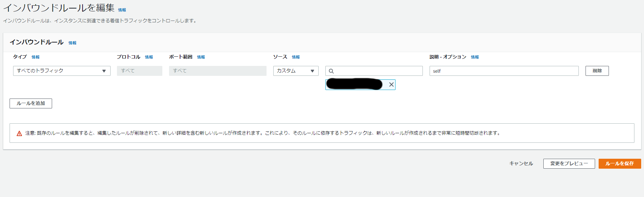Click the disabled プロトコル field
This screenshot has width=644, height=197.
pyautogui.click(x=139, y=71)
